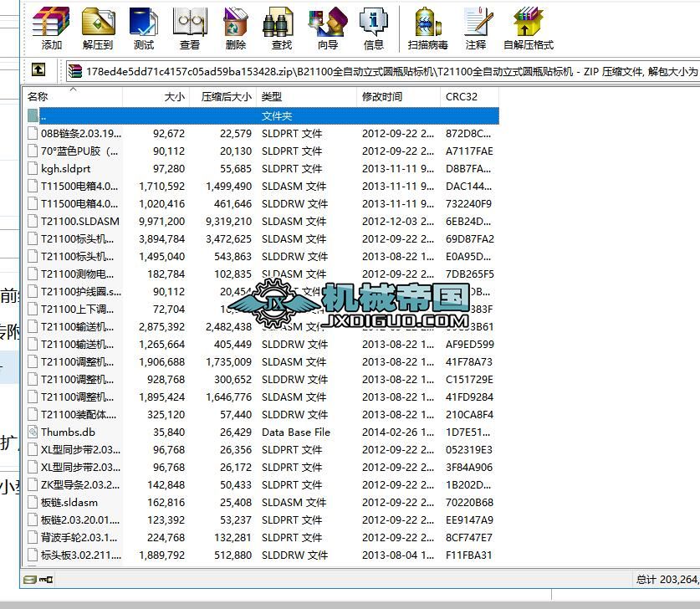
Task: Select file Thumbs.db
Action: [263, 432]
